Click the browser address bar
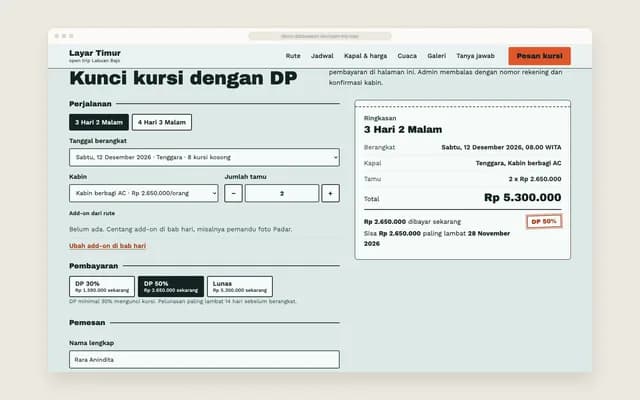 [x=320, y=36]
